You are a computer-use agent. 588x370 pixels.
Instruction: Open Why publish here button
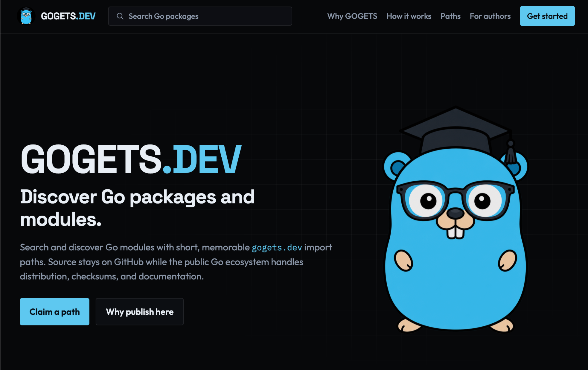140,312
